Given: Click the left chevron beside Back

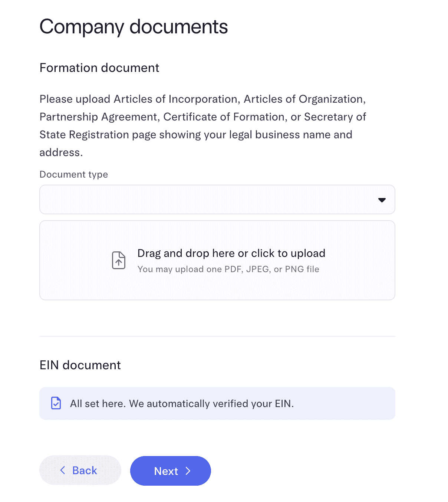Looking at the screenshot, I should click(x=63, y=470).
